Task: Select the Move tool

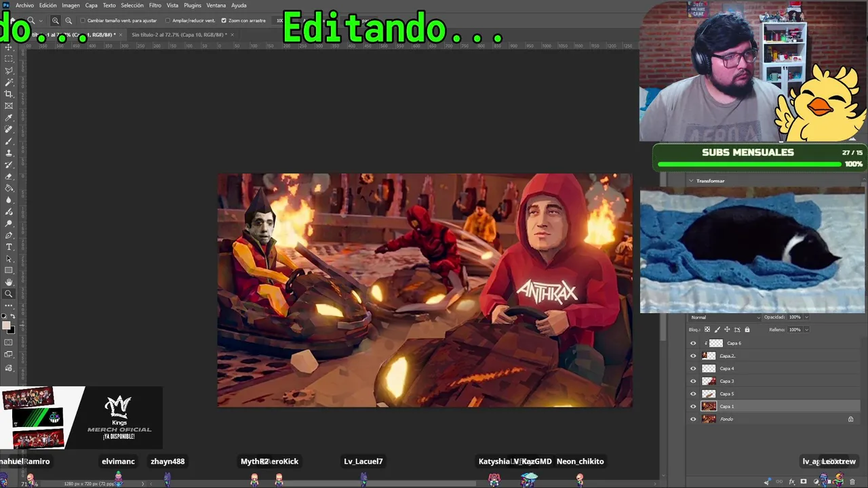Action: 9,47
